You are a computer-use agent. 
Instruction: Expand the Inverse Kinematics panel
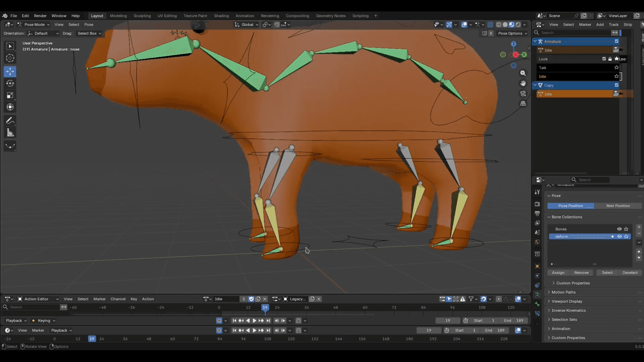(569, 310)
